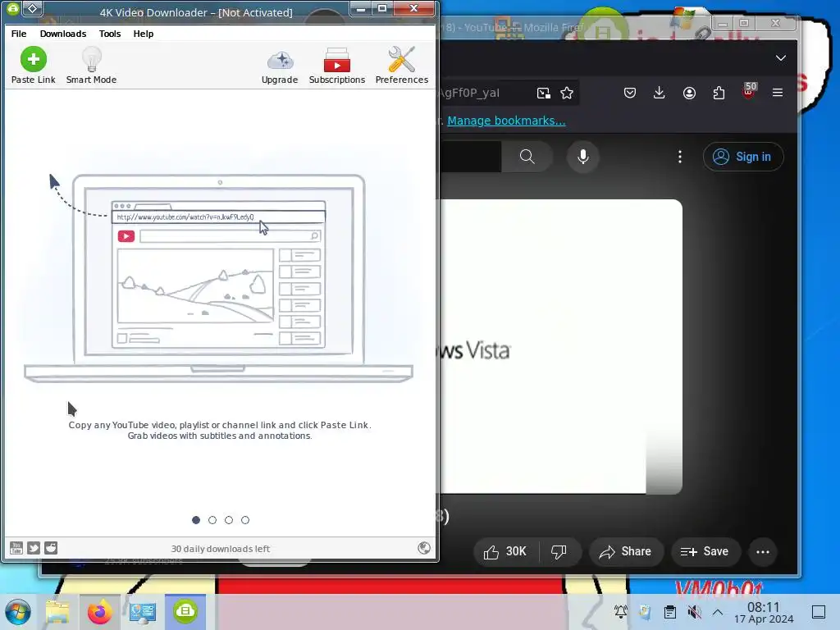Open Firefox Pocket save icon
Image resolution: width=840 pixels, height=630 pixels.
(630, 94)
